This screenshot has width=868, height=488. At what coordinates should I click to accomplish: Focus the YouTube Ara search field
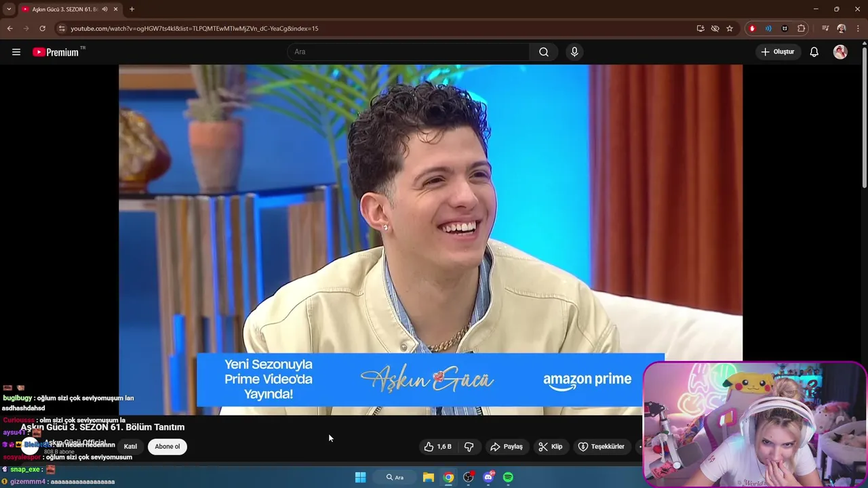tap(408, 52)
